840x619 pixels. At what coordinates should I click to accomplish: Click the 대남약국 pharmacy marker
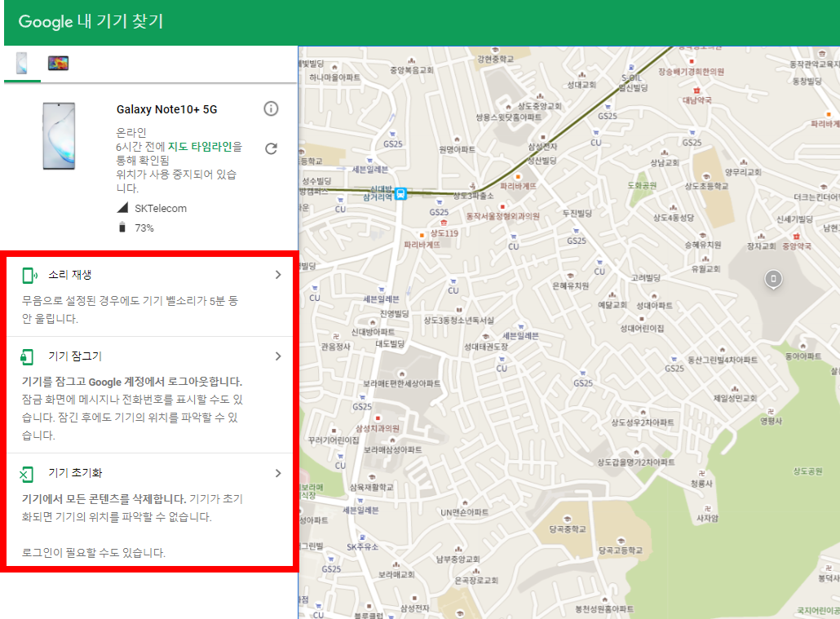[x=696, y=90]
